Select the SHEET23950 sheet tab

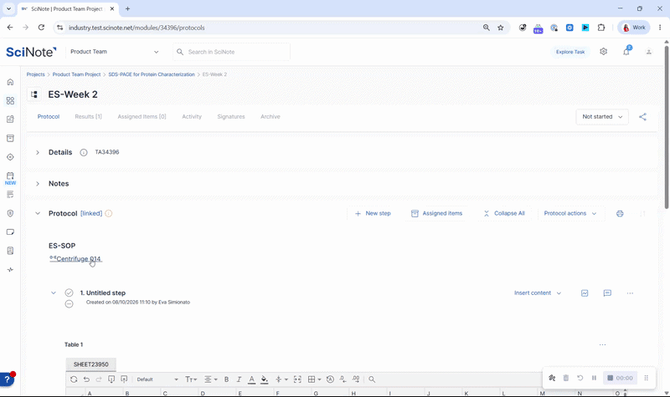pyautogui.click(x=91, y=365)
